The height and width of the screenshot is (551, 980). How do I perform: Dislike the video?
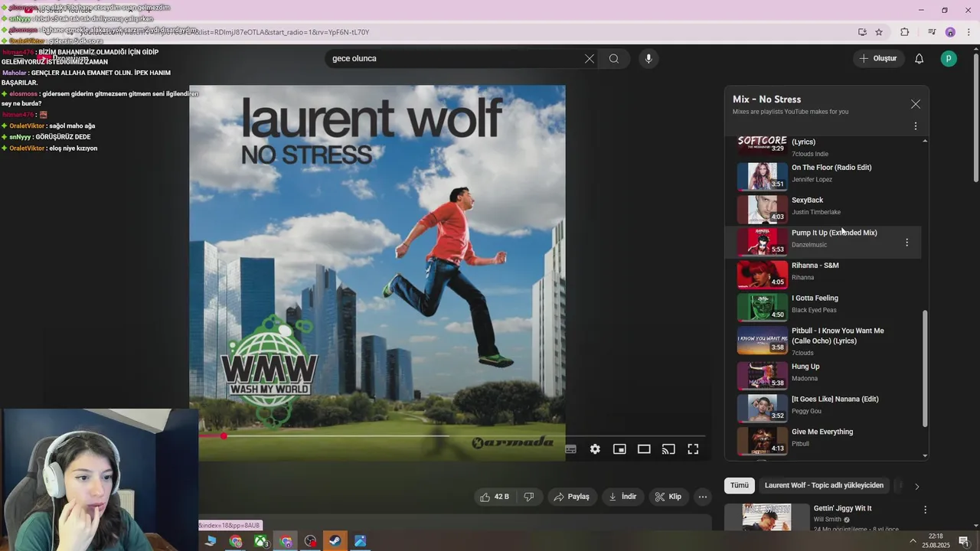(x=529, y=497)
